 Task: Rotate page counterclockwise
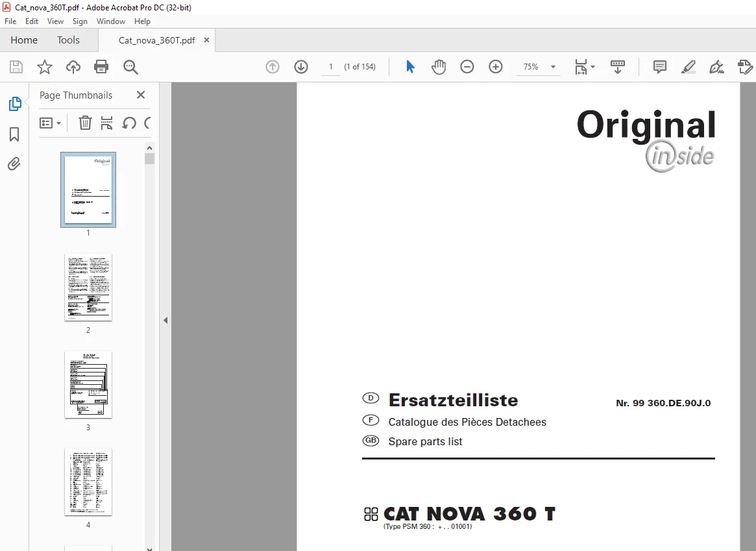(x=128, y=123)
